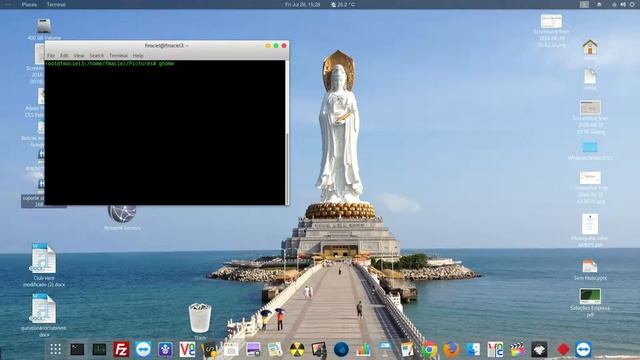Open the View menu in the terminal
The width and height of the screenshot is (640, 360).
79,56
